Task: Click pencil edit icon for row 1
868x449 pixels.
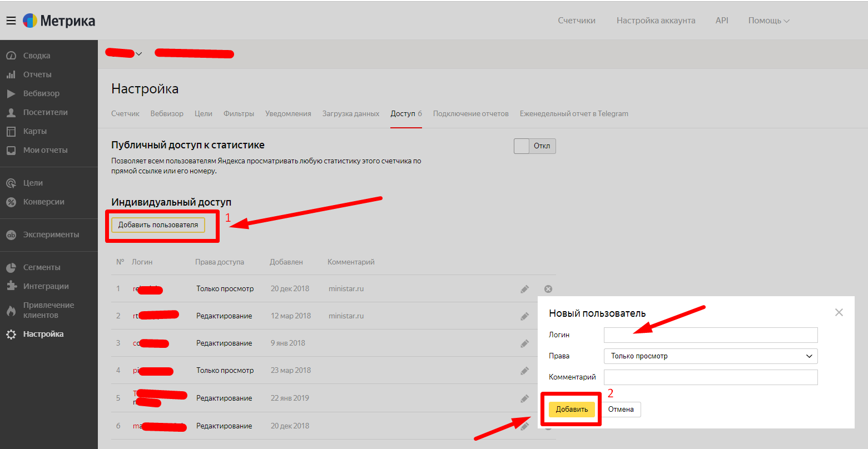Action: [x=524, y=289]
